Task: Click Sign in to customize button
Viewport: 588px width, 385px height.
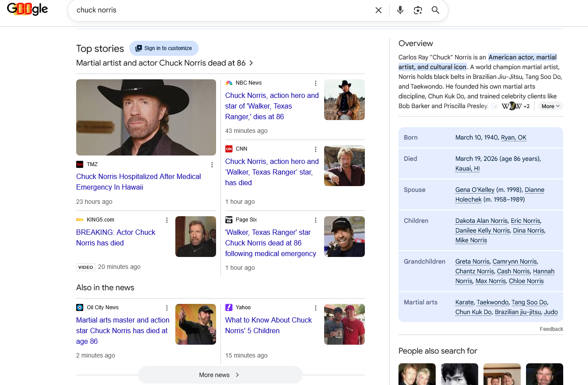Action: click(x=164, y=48)
